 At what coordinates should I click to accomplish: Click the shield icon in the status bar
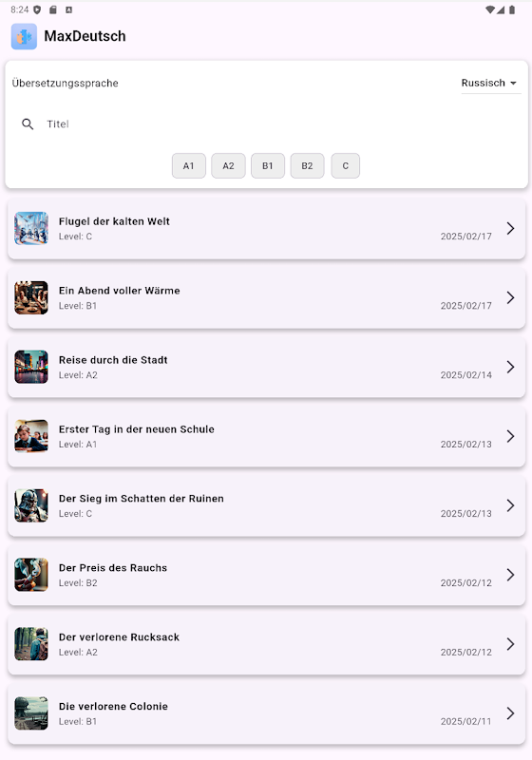click(x=37, y=9)
